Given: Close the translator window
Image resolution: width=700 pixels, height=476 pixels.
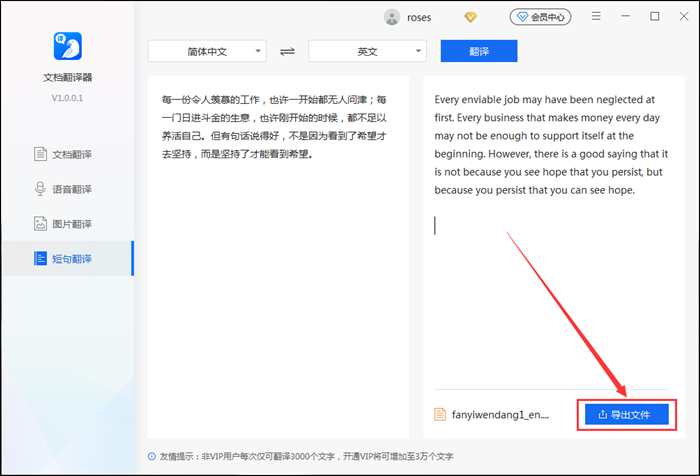Looking at the screenshot, I should click(x=683, y=17).
